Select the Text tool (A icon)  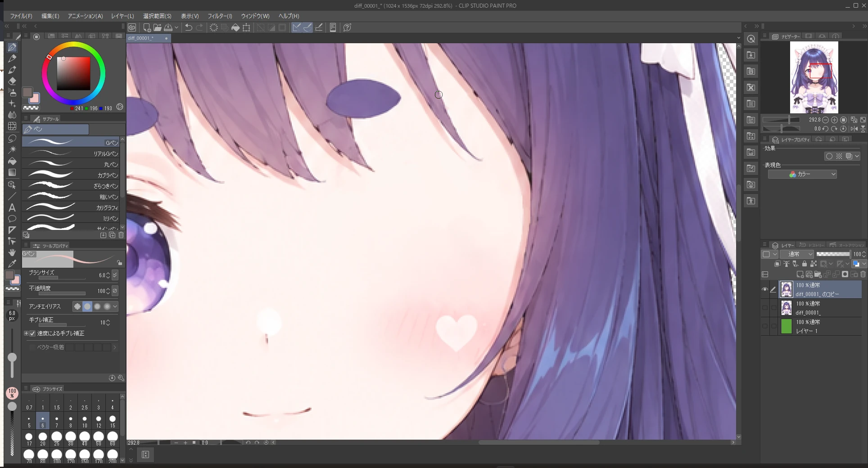12,207
